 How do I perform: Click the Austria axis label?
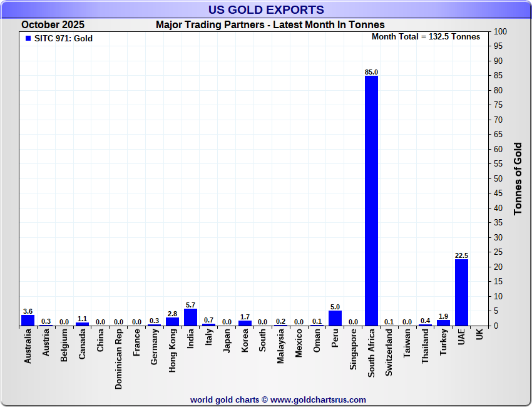click(x=46, y=342)
